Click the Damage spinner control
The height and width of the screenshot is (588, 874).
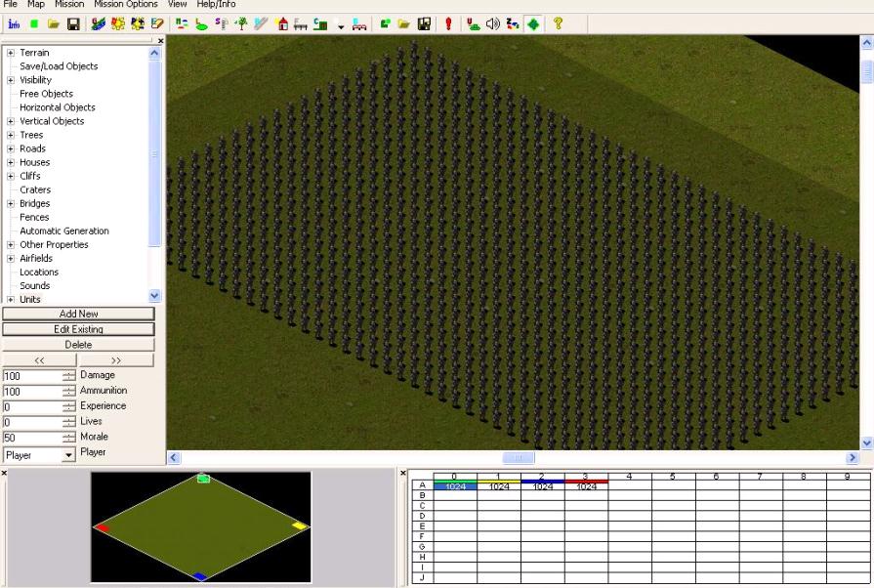69,376
